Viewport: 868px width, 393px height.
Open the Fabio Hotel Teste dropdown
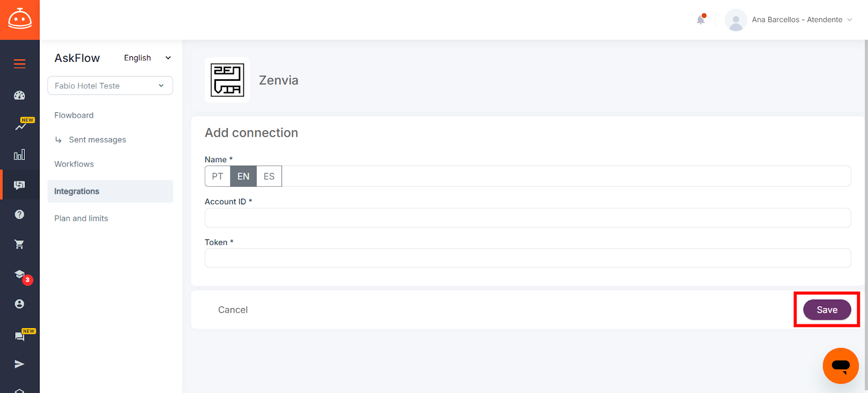click(110, 86)
